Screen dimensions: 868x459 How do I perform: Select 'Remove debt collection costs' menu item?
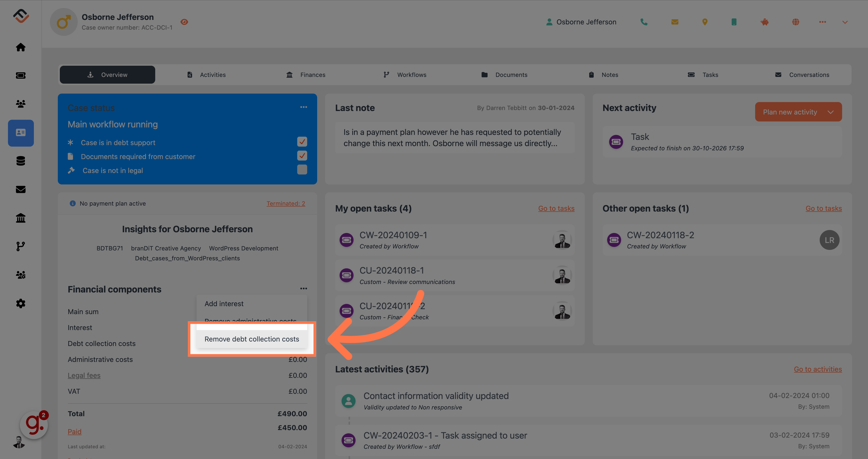[251, 339]
